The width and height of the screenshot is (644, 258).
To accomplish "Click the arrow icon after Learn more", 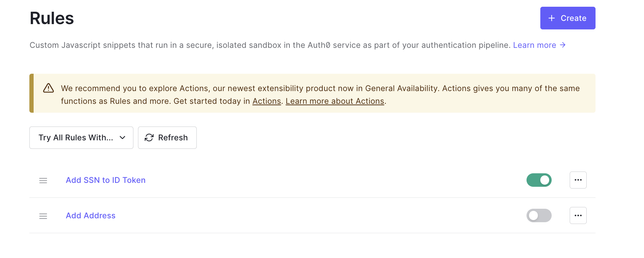I will [563, 45].
